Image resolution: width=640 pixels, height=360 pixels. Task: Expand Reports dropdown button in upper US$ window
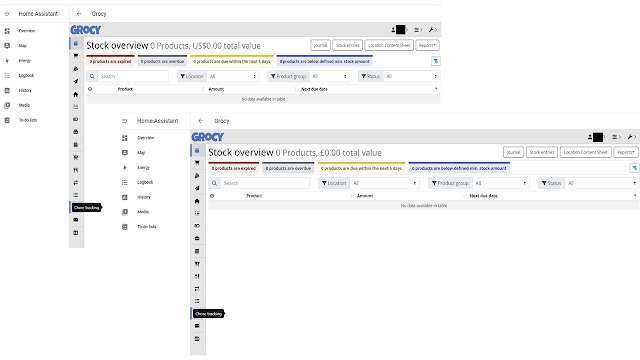coord(427,45)
